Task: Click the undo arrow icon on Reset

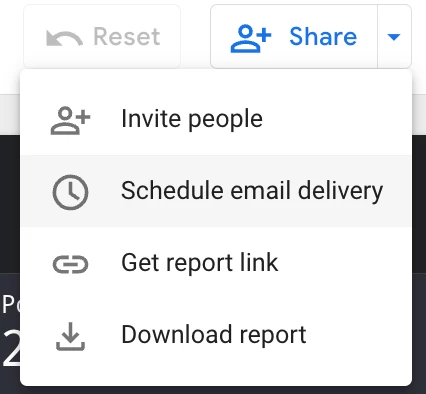Action: (x=64, y=38)
